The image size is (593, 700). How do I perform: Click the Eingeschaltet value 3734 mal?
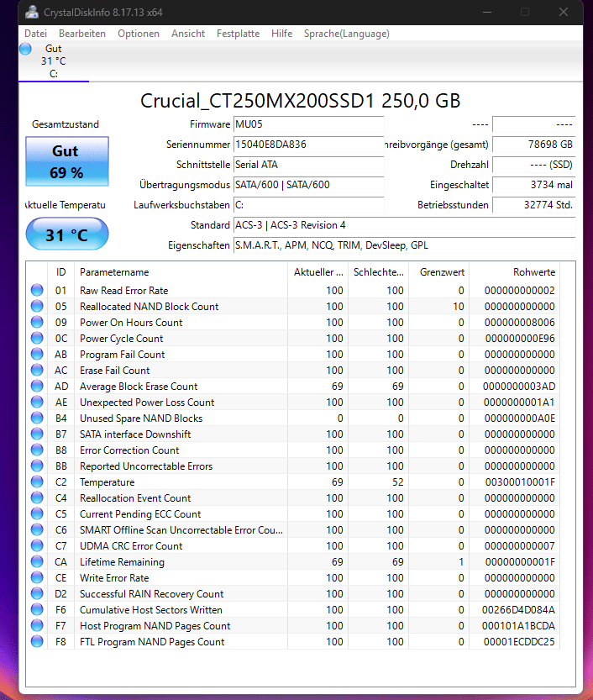(533, 184)
